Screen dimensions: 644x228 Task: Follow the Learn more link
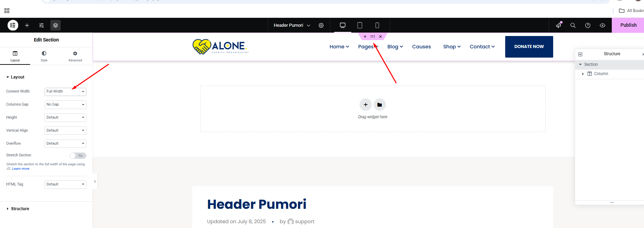point(21,169)
